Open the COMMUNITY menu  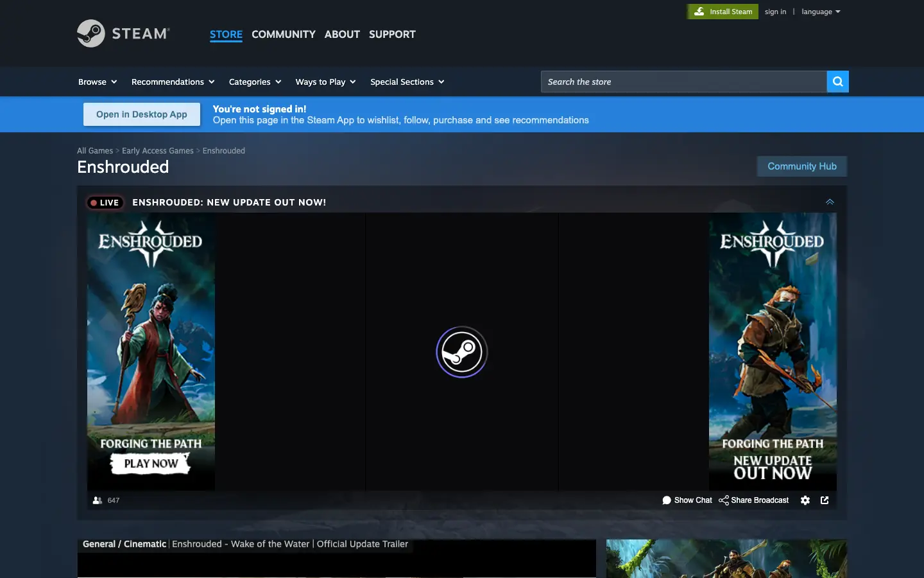coord(284,34)
